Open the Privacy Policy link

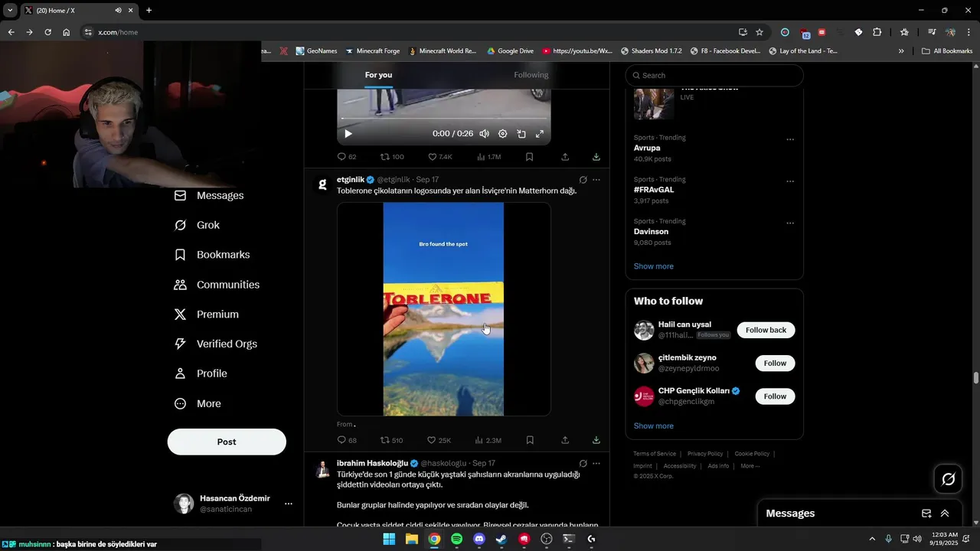tap(705, 454)
